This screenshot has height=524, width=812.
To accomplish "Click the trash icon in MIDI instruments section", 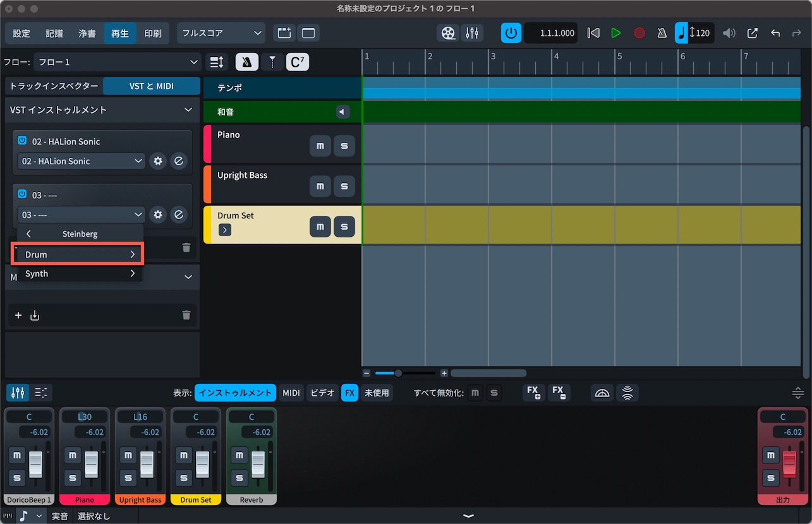I will (x=186, y=314).
